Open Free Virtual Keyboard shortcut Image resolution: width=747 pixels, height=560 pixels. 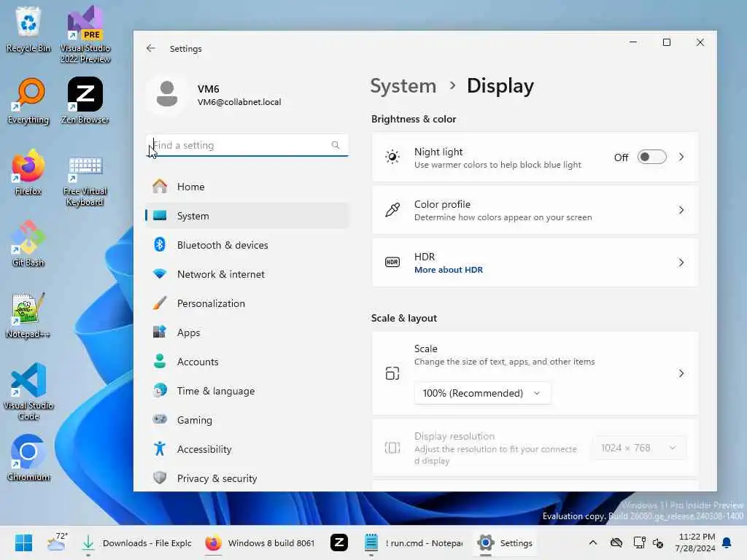click(85, 181)
